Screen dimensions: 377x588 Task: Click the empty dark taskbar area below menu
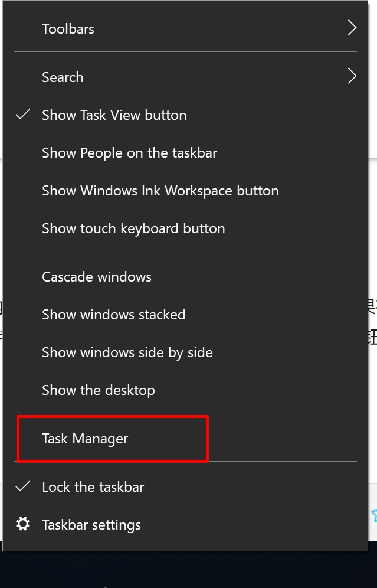coord(189,570)
